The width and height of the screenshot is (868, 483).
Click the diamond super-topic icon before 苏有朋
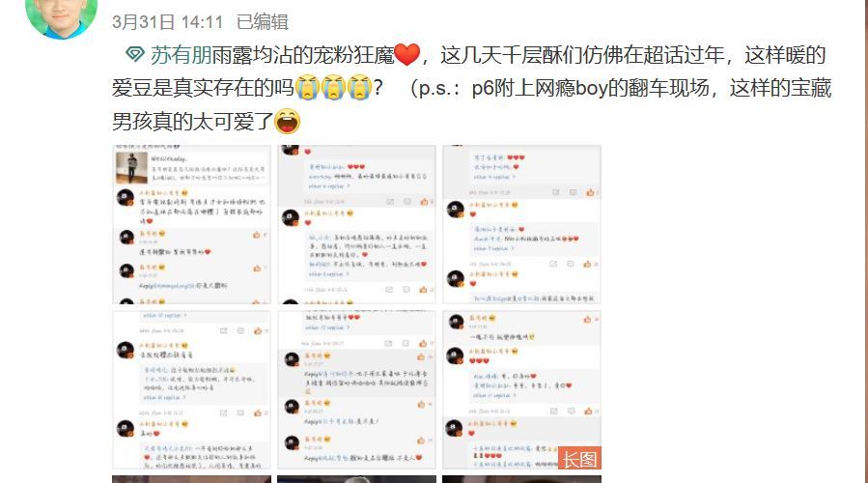134,55
